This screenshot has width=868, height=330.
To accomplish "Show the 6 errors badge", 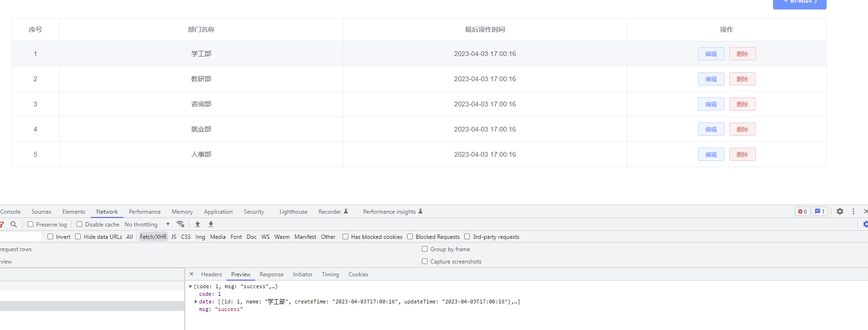I will 802,211.
